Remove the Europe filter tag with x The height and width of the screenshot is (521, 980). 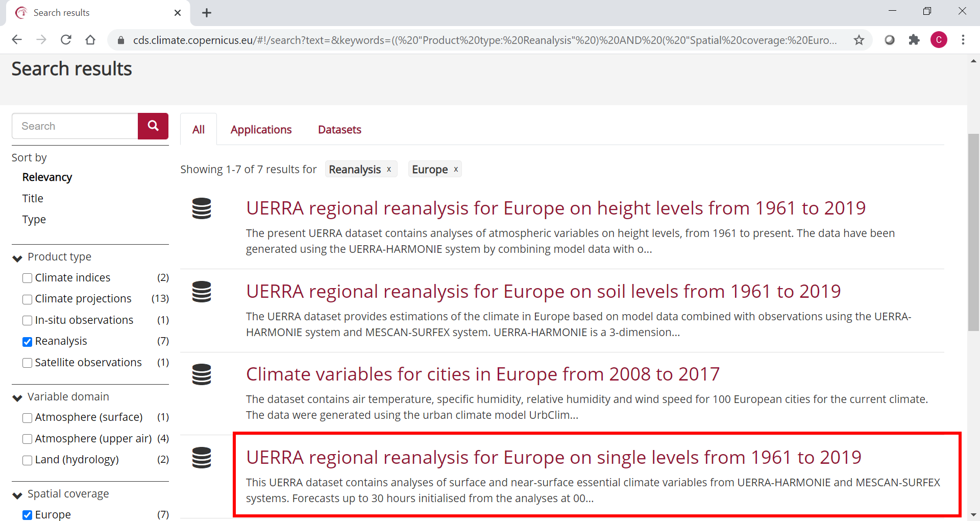pos(456,169)
